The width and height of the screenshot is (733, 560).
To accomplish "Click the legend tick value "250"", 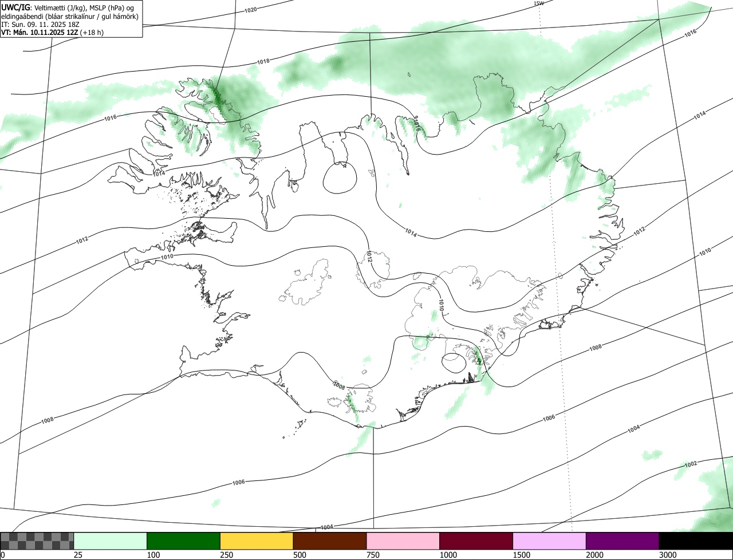I will tap(226, 555).
